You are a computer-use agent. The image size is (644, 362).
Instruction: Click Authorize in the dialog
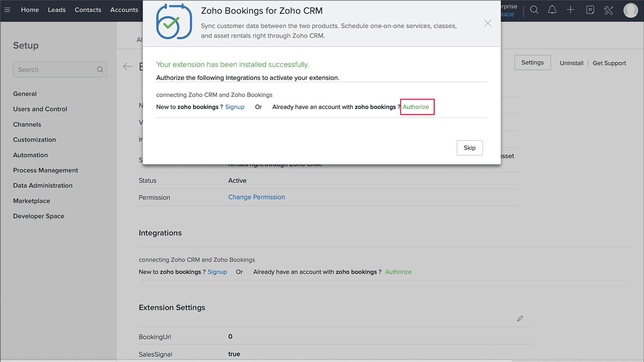(416, 107)
